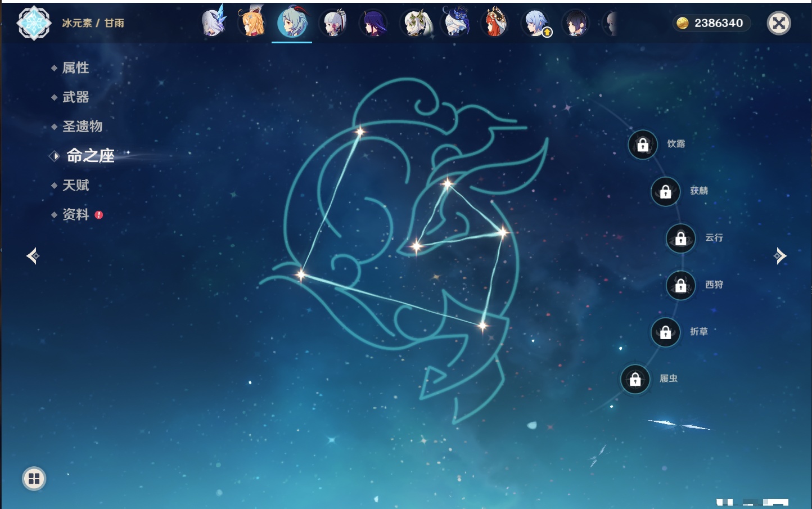Switch to previous character with left arrow

33,256
